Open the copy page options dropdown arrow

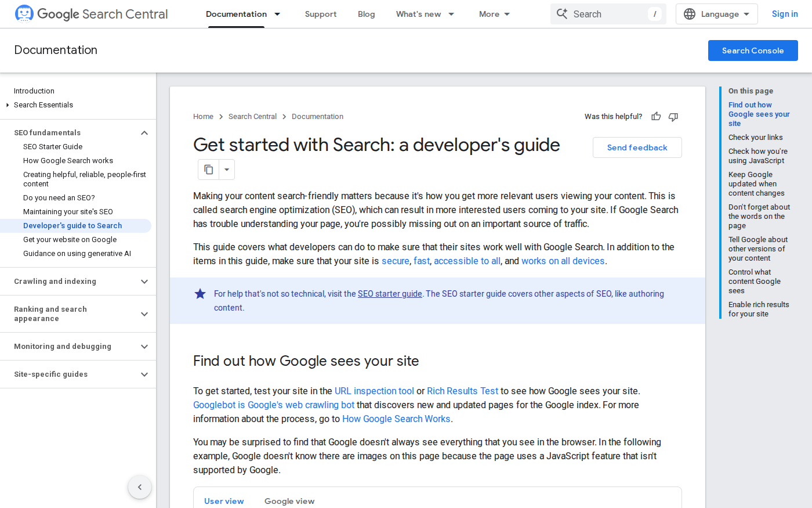(227, 170)
